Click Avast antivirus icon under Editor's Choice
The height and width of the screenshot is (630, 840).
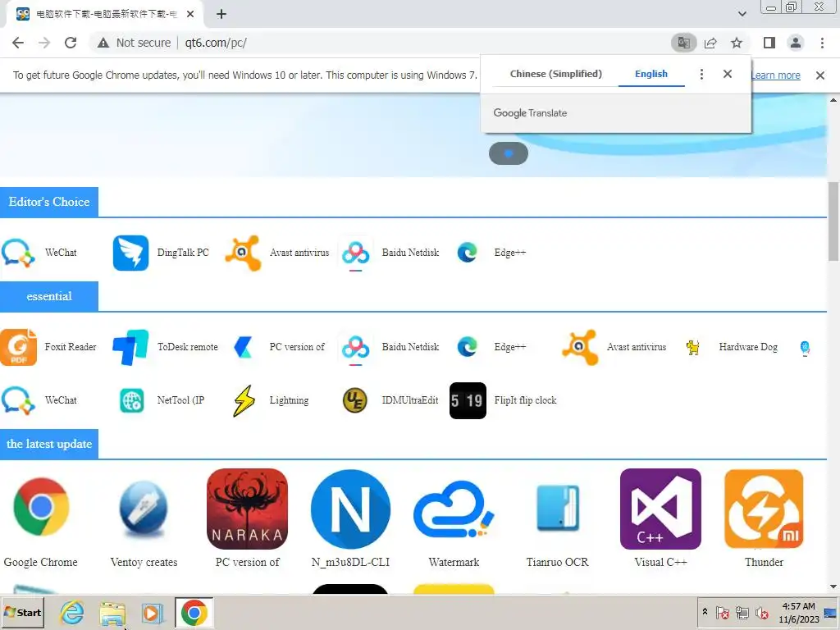(243, 253)
